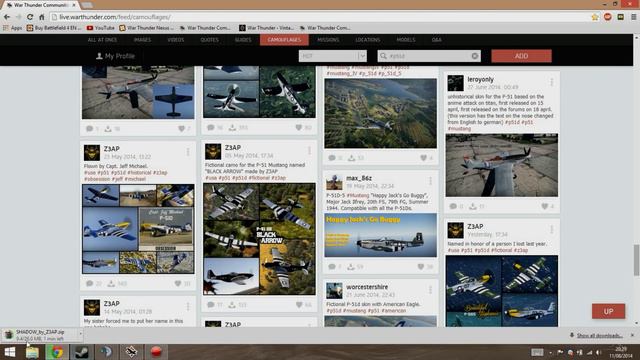
Task: Go to the browser home page icon
Action: point(42,17)
